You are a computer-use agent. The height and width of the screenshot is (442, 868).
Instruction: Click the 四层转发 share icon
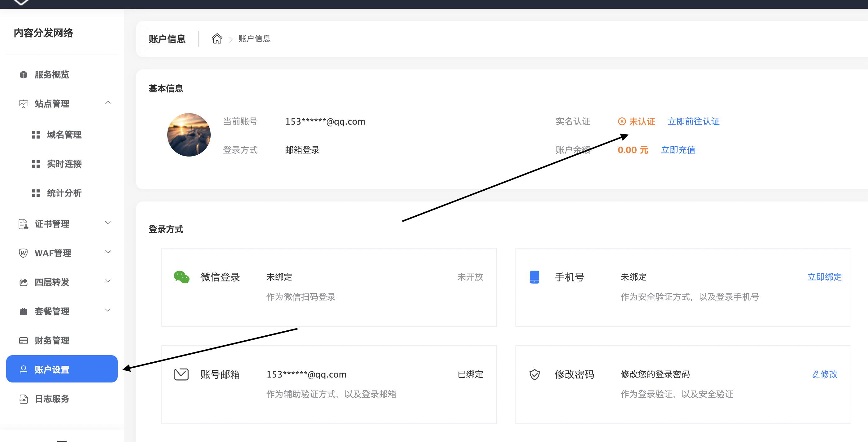pos(23,282)
